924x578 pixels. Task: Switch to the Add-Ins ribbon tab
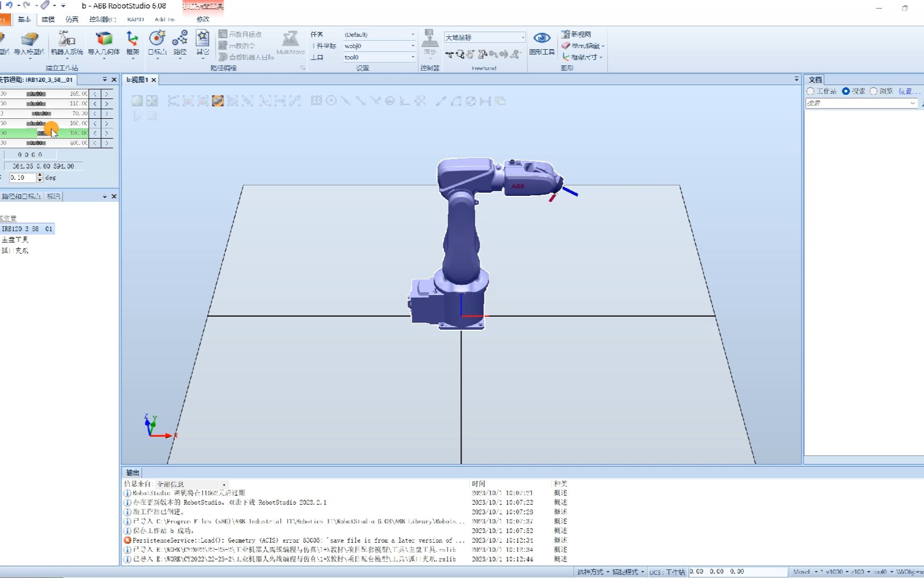pos(165,19)
